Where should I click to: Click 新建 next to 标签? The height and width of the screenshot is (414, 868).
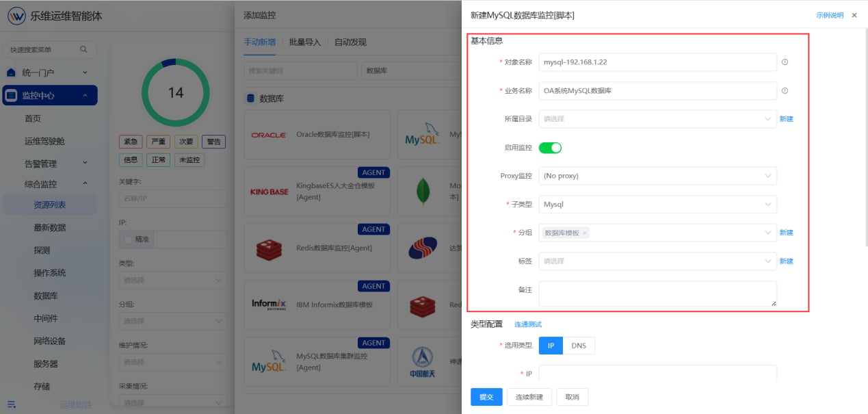coord(787,261)
